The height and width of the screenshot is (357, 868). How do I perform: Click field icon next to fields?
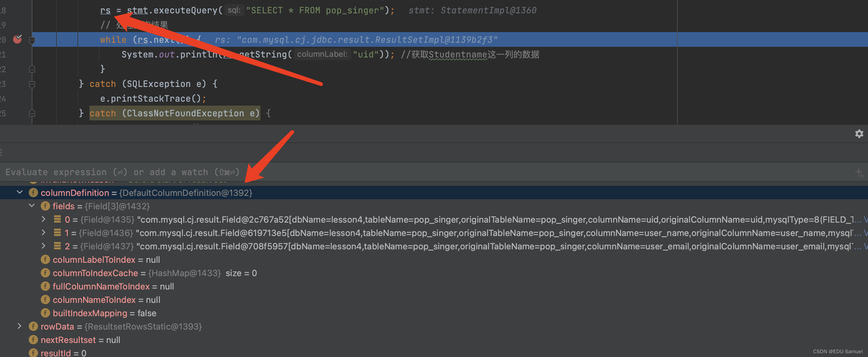coord(45,206)
